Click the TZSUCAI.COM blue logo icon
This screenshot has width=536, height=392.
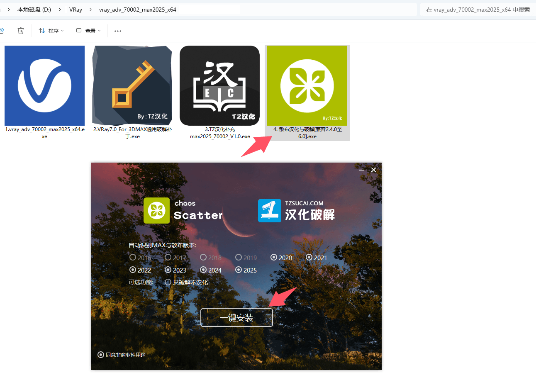(x=270, y=210)
